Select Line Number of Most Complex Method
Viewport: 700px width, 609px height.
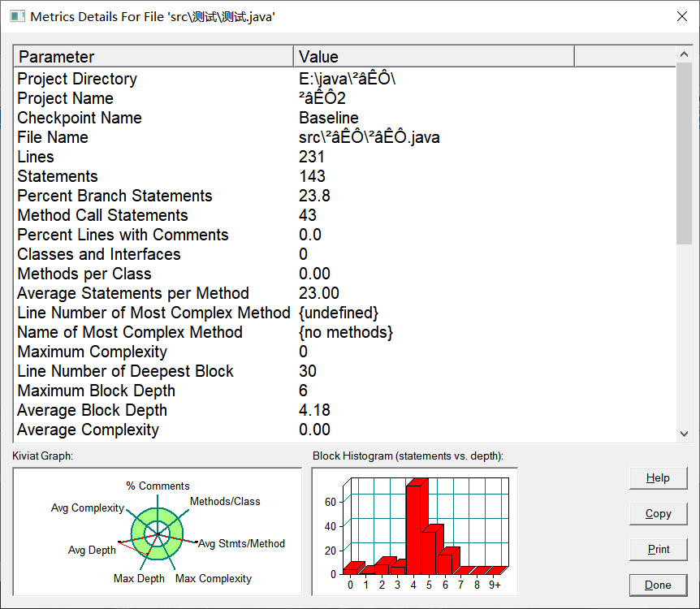click(153, 313)
